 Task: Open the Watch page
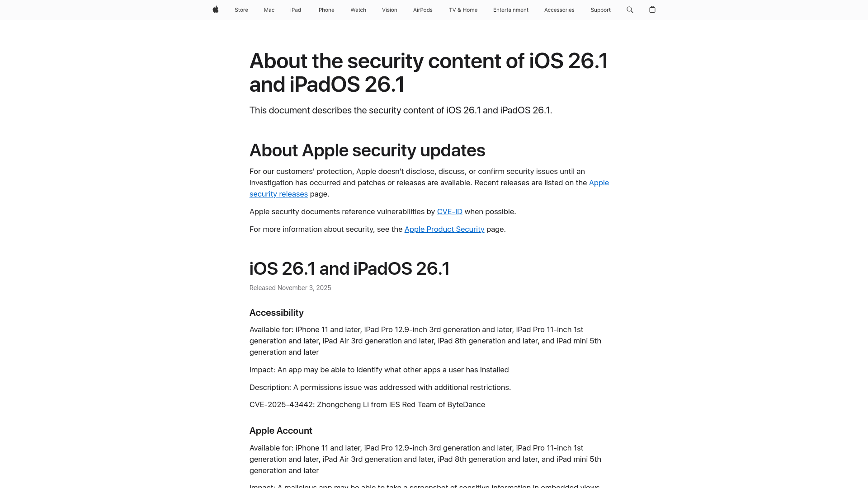point(358,9)
